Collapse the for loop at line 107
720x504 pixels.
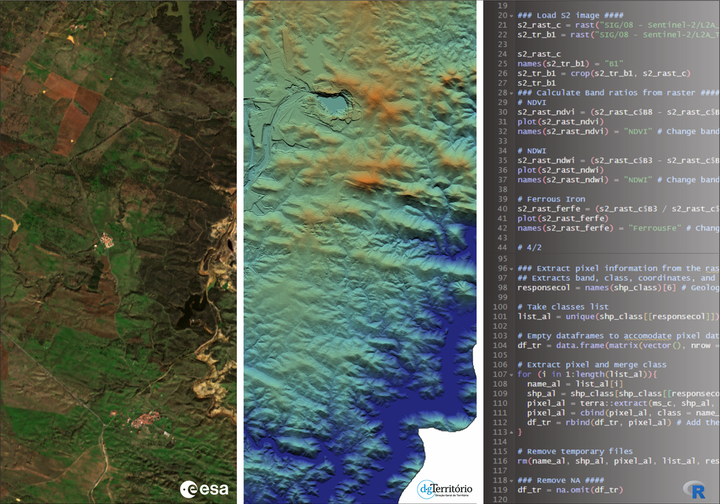(512, 374)
